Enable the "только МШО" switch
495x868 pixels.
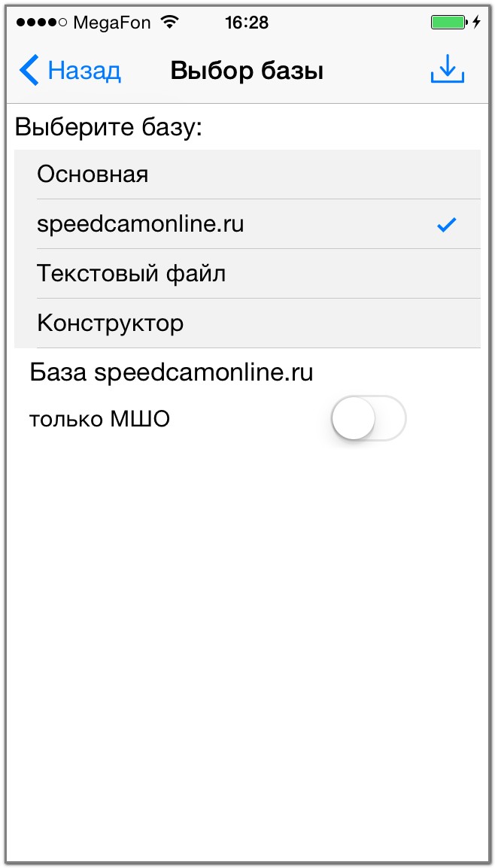[x=368, y=418]
